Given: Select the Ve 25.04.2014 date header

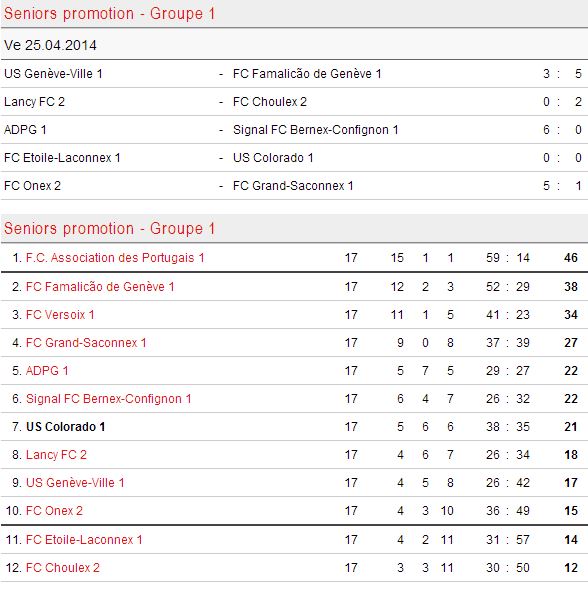Looking at the screenshot, I should [294, 45].
